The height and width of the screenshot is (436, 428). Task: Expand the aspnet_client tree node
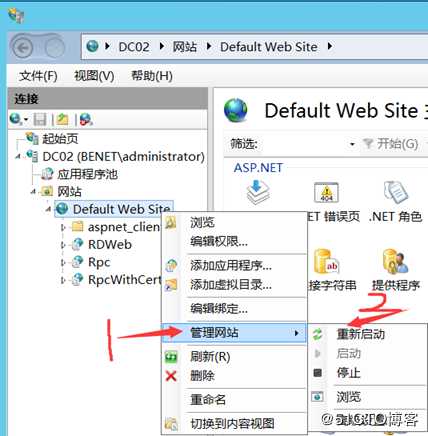[63, 227]
